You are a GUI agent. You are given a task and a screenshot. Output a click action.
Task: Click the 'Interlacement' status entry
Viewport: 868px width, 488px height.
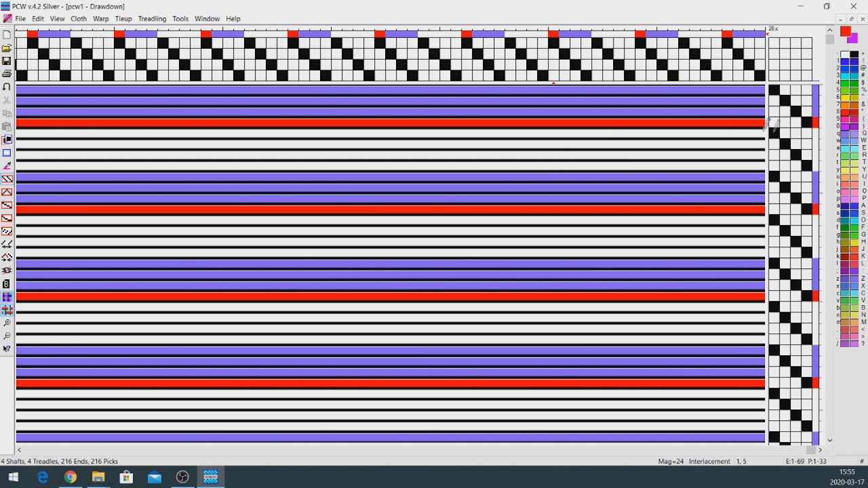[x=709, y=462]
